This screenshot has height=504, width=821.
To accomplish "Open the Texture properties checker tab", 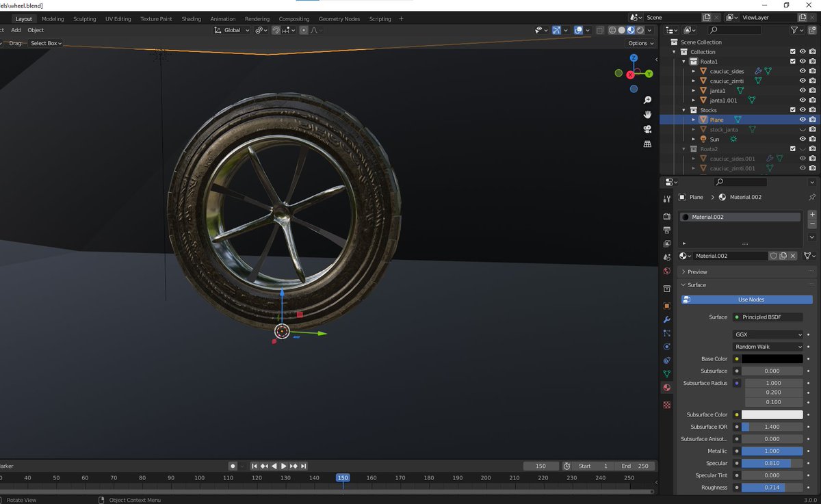I will pyautogui.click(x=667, y=405).
